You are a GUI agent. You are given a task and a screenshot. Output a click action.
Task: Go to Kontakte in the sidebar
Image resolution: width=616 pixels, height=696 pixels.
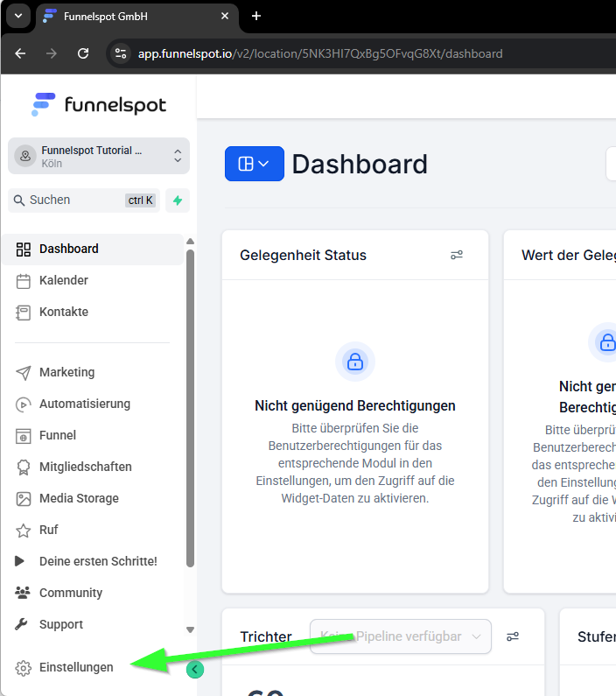coord(93,312)
